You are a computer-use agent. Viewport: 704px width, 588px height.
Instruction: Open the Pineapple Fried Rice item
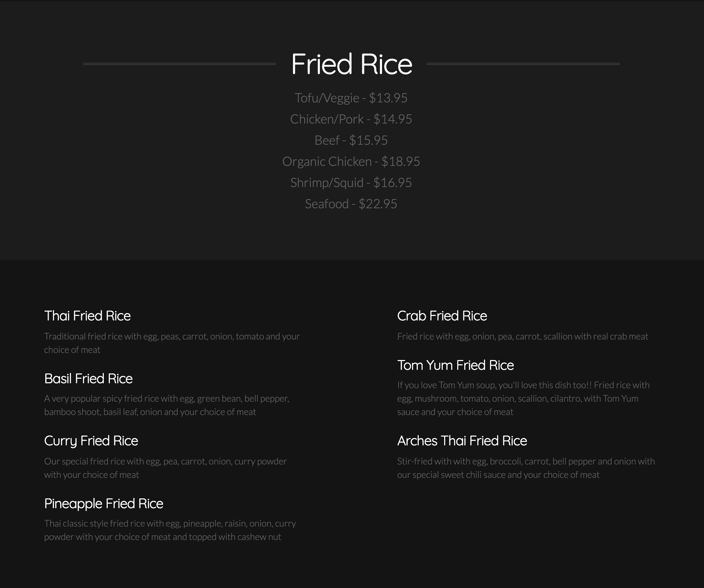coord(103,504)
